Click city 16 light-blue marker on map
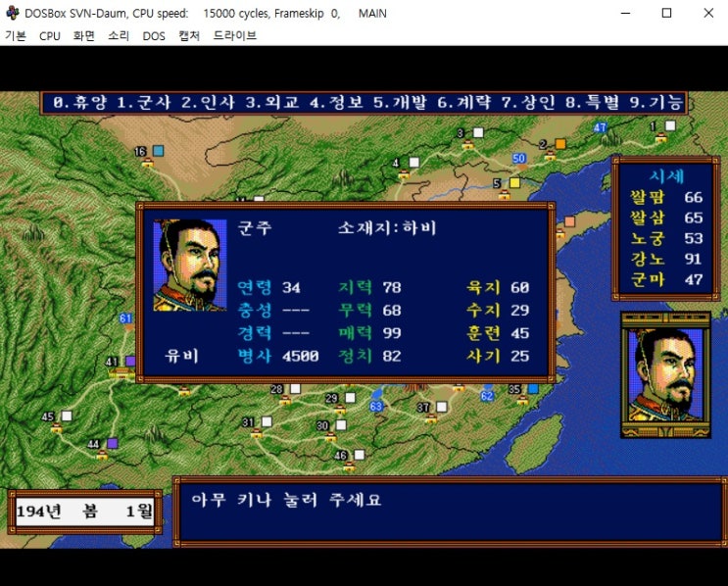The width and height of the screenshot is (728, 586). click(x=159, y=151)
